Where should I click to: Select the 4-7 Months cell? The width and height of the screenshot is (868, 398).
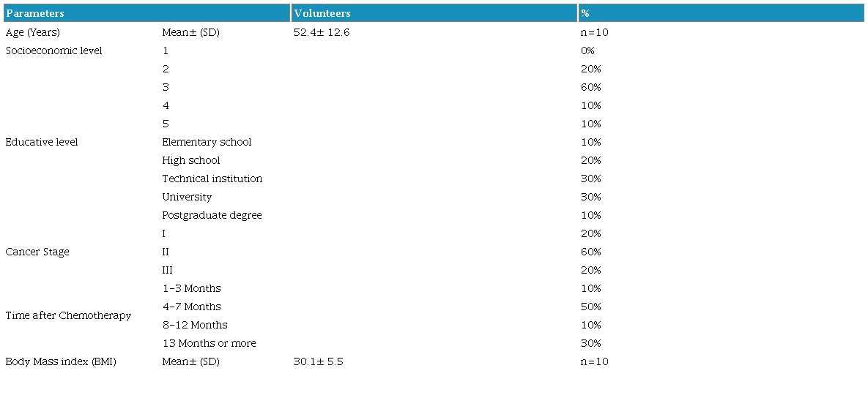tap(192, 307)
